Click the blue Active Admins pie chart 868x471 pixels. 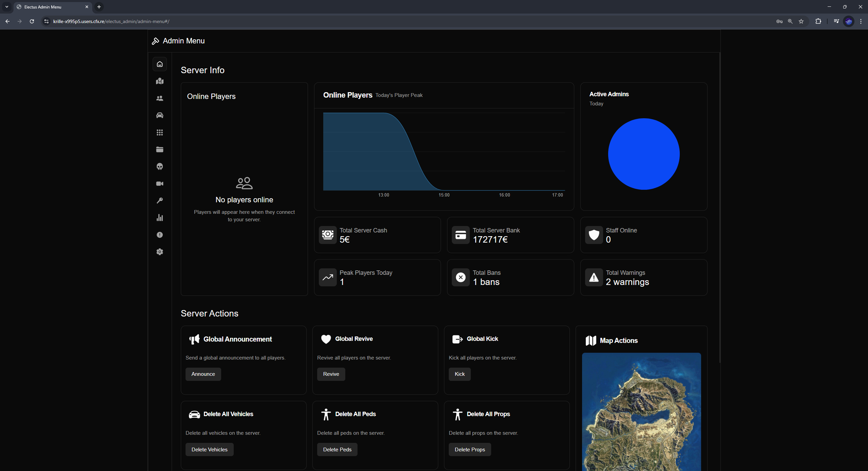coord(643,154)
